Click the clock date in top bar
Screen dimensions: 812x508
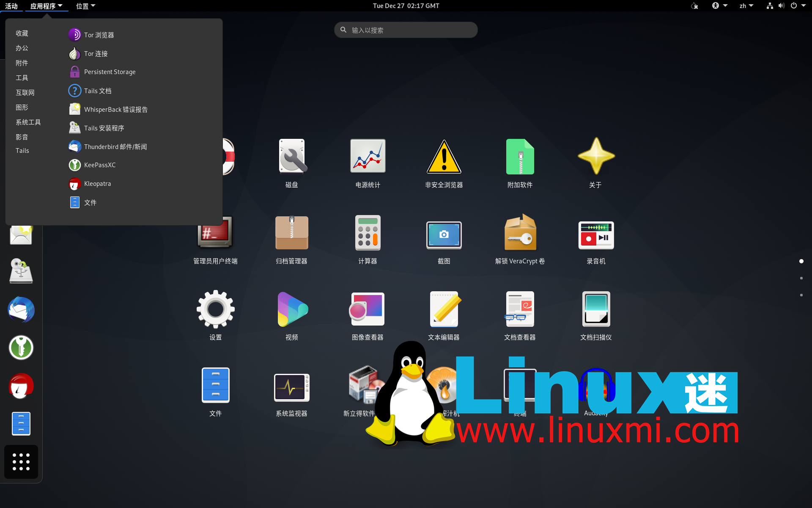tap(406, 6)
